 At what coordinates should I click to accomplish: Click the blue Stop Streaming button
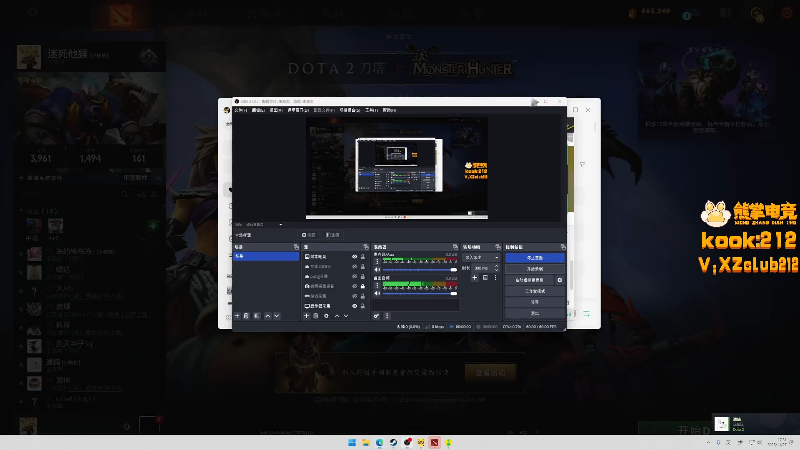point(535,258)
